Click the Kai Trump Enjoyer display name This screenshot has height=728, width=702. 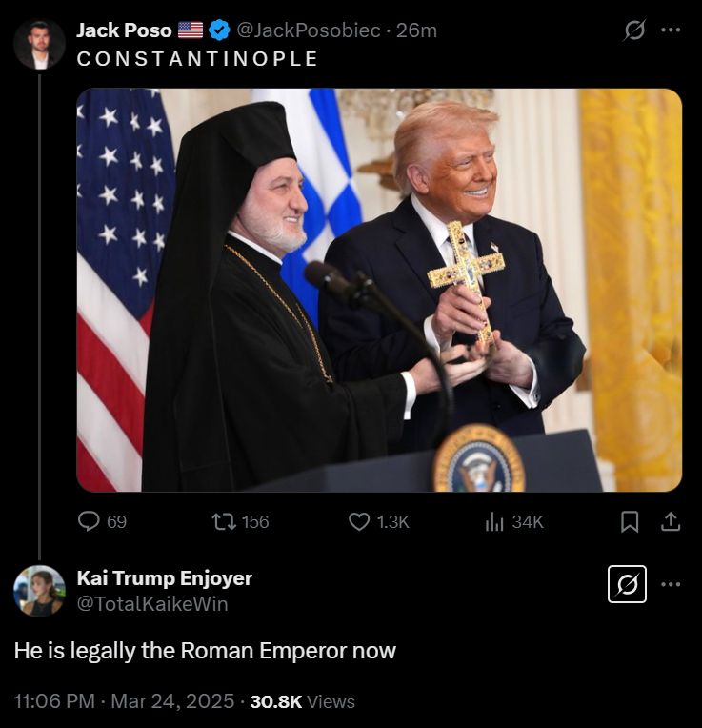pyautogui.click(x=164, y=578)
